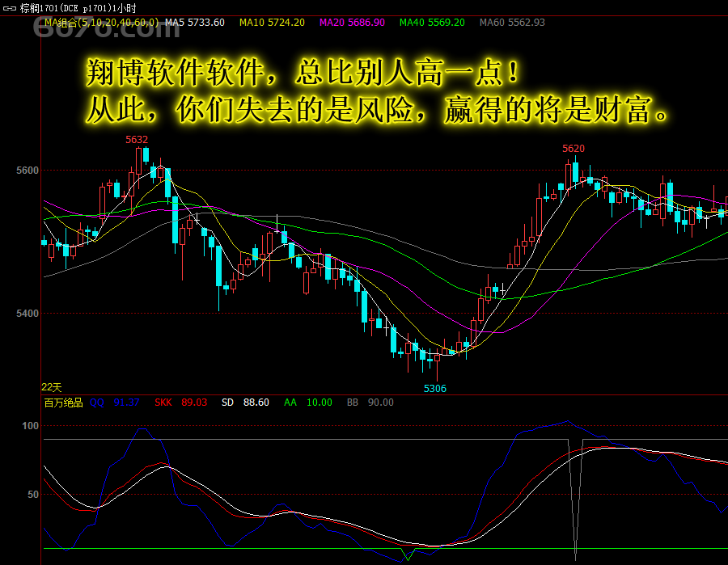This screenshot has height=565, width=728.
Task: Click the MA20 5686.90 value
Action: coord(352,23)
